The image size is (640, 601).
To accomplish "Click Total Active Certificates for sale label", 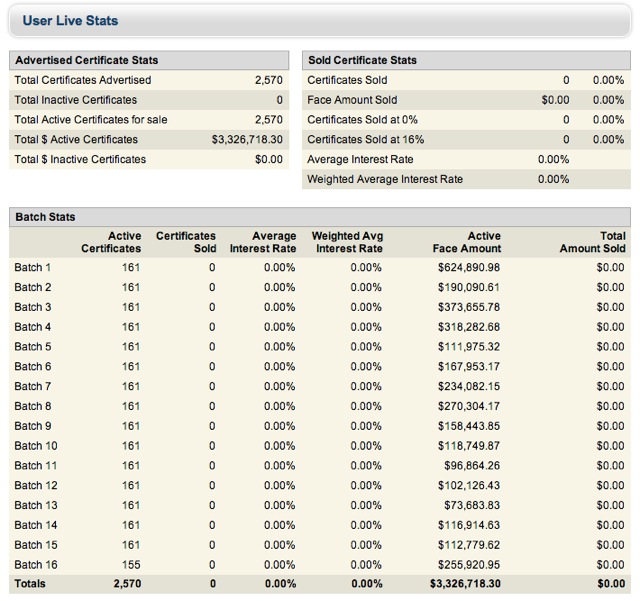I will pos(91,120).
